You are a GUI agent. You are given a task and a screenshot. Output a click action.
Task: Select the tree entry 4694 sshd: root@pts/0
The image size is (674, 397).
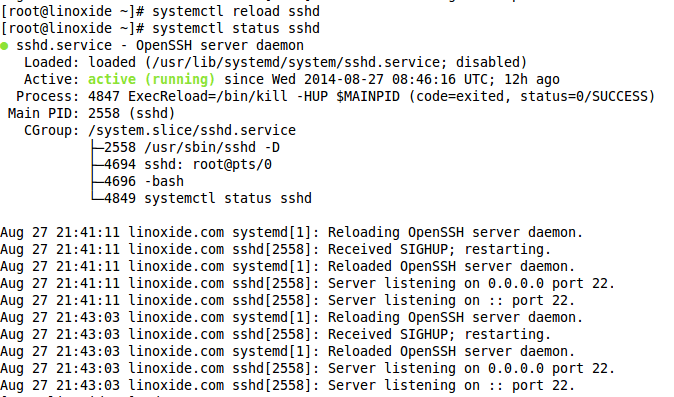[x=188, y=165]
